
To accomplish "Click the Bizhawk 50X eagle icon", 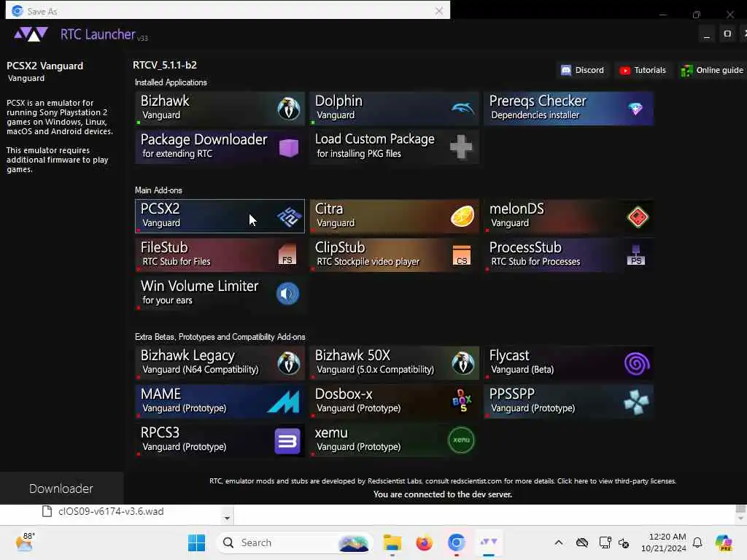I will pos(462,363).
